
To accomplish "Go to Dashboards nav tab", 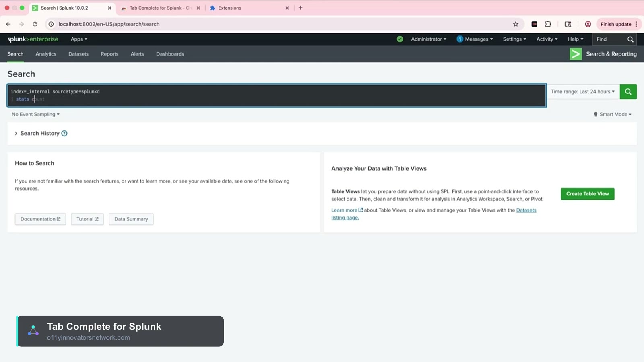I will tap(170, 54).
